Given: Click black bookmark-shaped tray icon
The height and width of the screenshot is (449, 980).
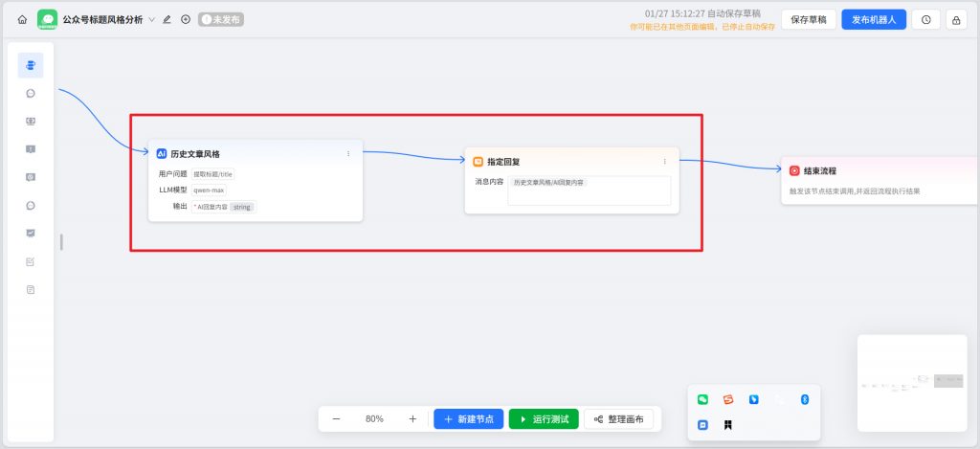Looking at the screenshot, I should pyautogui.click(x=728, y=425).
